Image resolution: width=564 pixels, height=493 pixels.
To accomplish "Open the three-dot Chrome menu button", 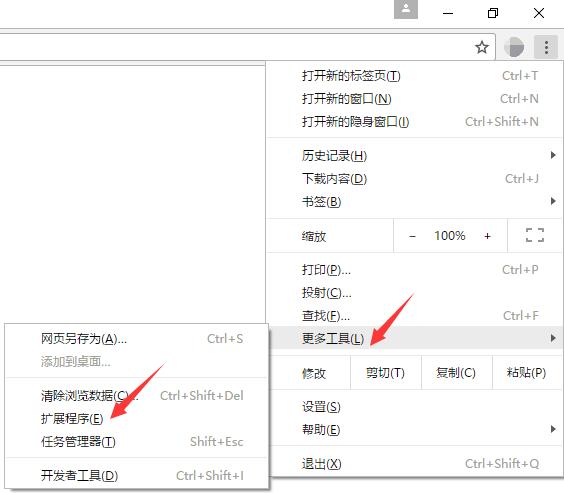I will click(546, 47).
